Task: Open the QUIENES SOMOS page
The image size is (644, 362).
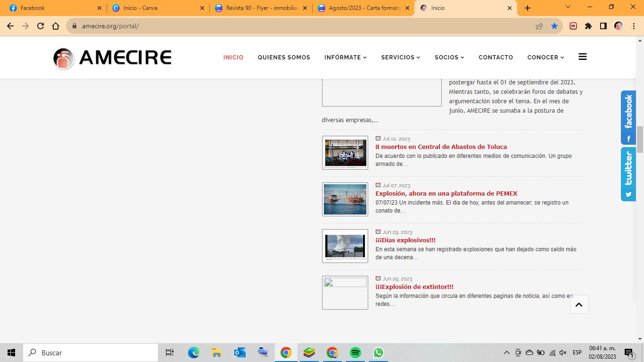Action: click(284, 57)
